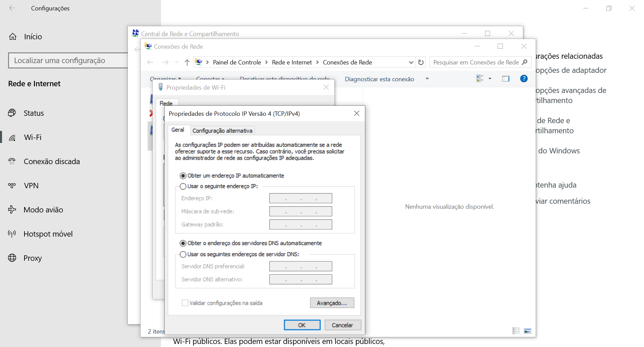This screenshot has height=347, width=644.
Task: Select Wi-Fi icon in Settings sidebar
Action: 12,138
